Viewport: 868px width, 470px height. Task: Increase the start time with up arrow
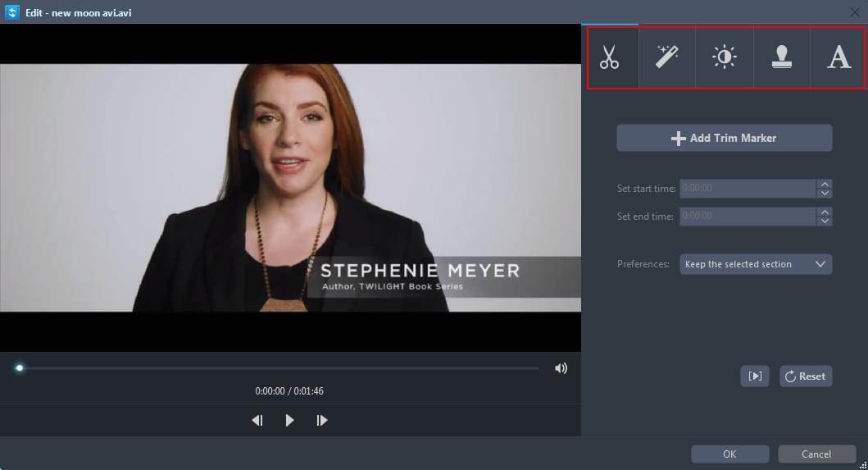pyautogui.click(x=825, y=184)
